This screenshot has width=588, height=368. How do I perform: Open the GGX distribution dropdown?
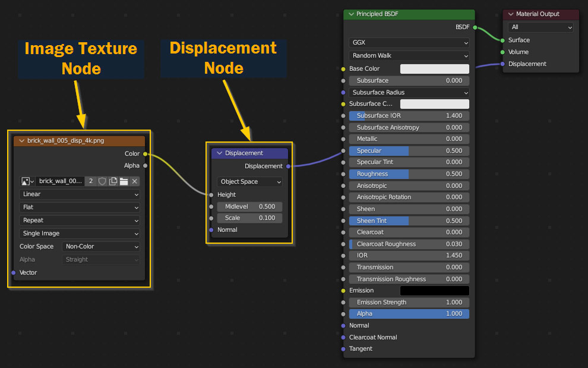click(x=409, y=42)
